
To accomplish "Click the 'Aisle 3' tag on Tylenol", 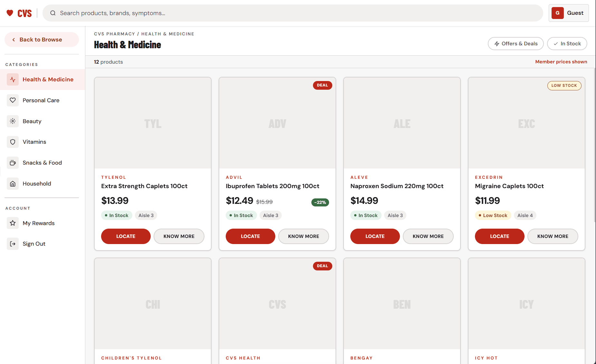I will 146,215.
